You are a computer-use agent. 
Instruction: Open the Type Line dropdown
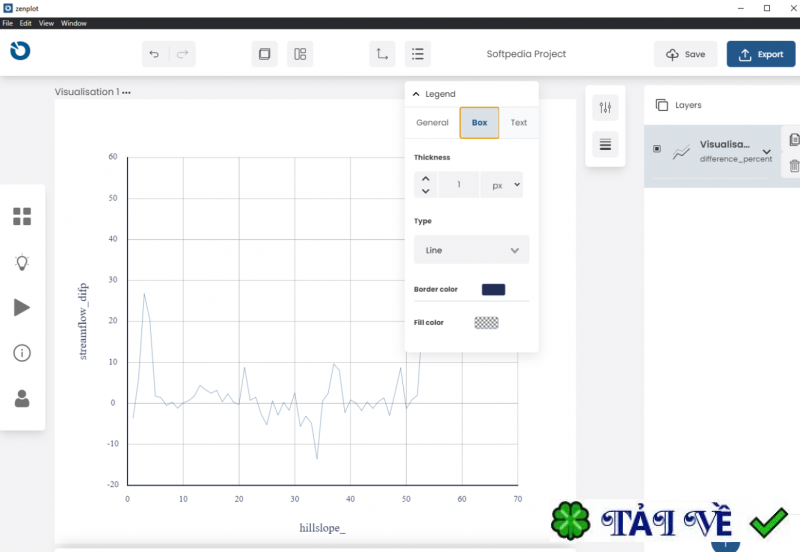pos(471,249)
